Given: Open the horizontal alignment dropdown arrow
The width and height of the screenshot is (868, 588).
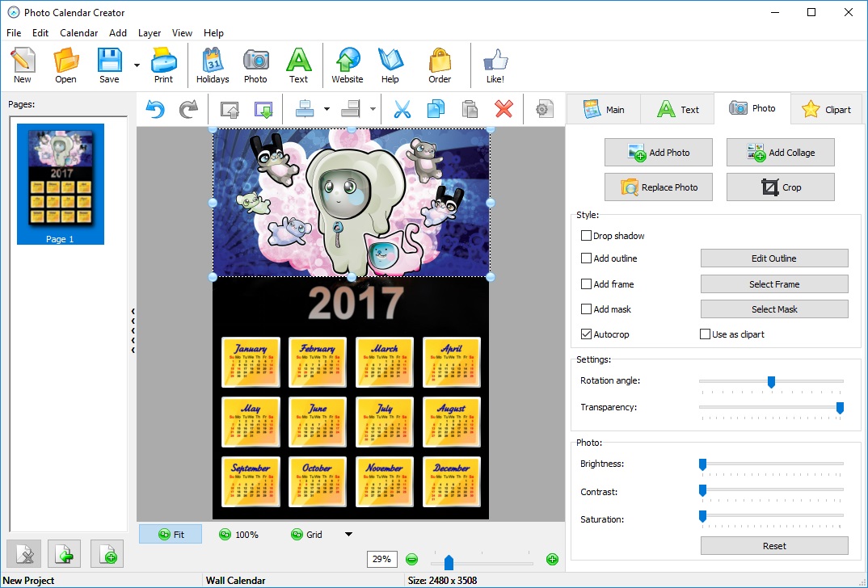Looking at the screenshot, I should tap(327, 109).
